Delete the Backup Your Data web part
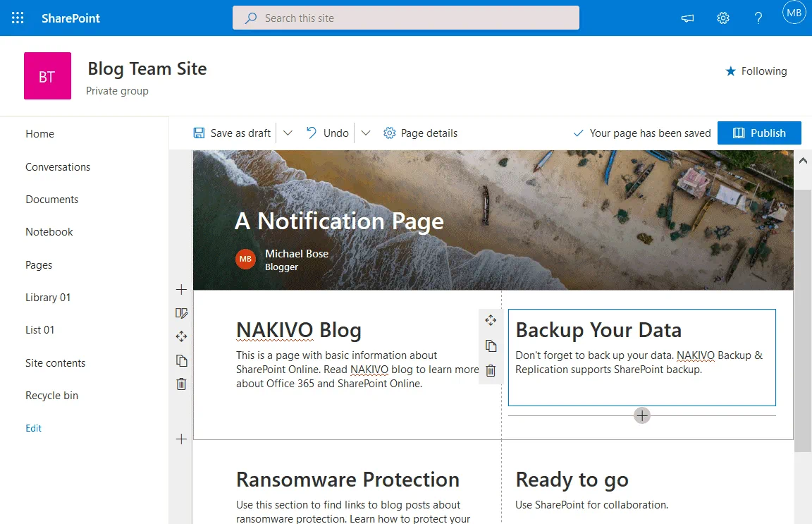Screen dimensions: 812x524 pyautogui.click(x=491, y=370)
